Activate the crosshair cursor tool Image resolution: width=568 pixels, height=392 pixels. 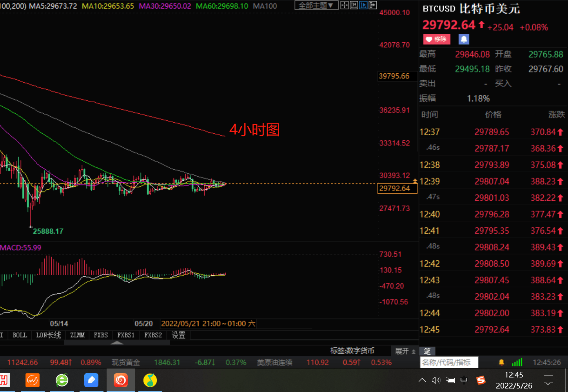tap(344, 5)
